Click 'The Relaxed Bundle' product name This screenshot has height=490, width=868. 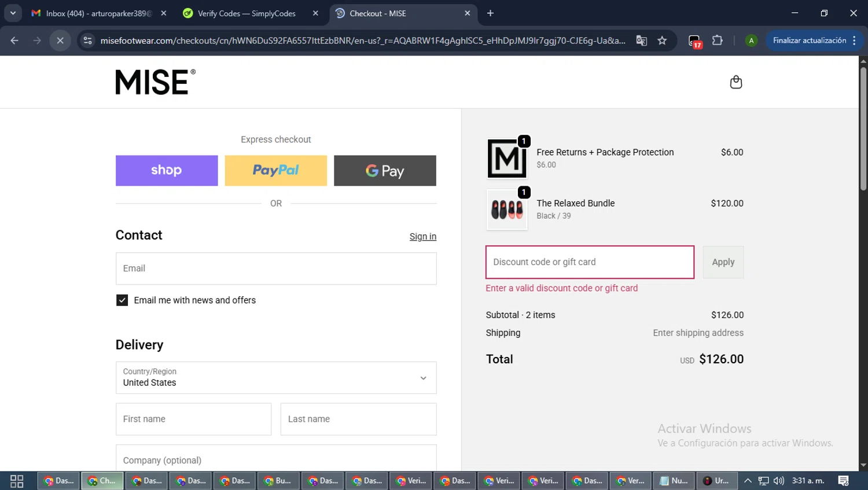click(x=576, y=203)
